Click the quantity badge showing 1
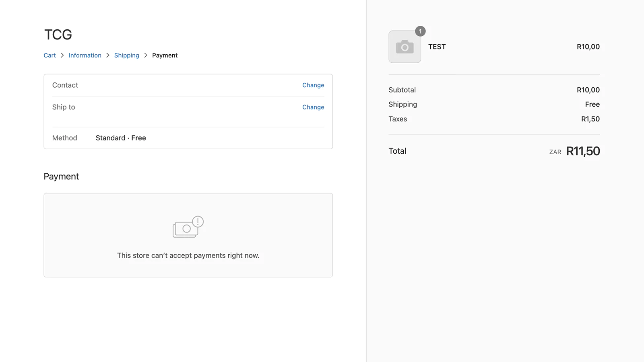 point(420,31)
